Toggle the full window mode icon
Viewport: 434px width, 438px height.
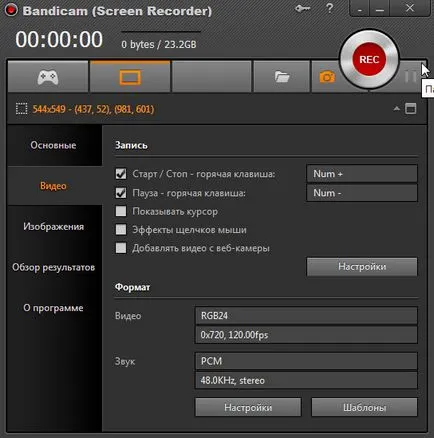[x=410, y=109]
